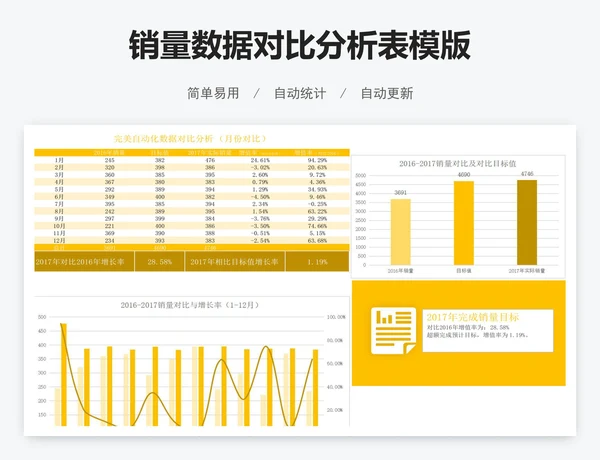Click the 28.58% growth rate summary cell
Viewport: 600px width, 460px height.
point(160,262)
